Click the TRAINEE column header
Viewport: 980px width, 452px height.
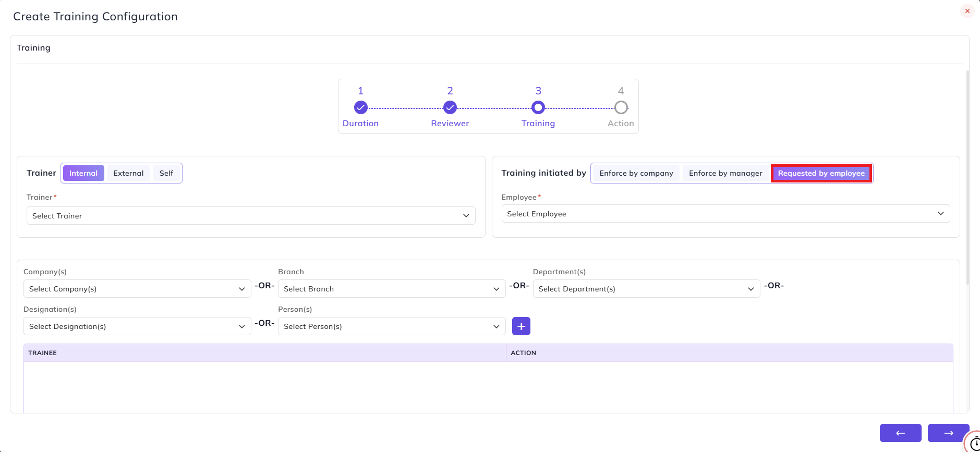coord(42,353)
